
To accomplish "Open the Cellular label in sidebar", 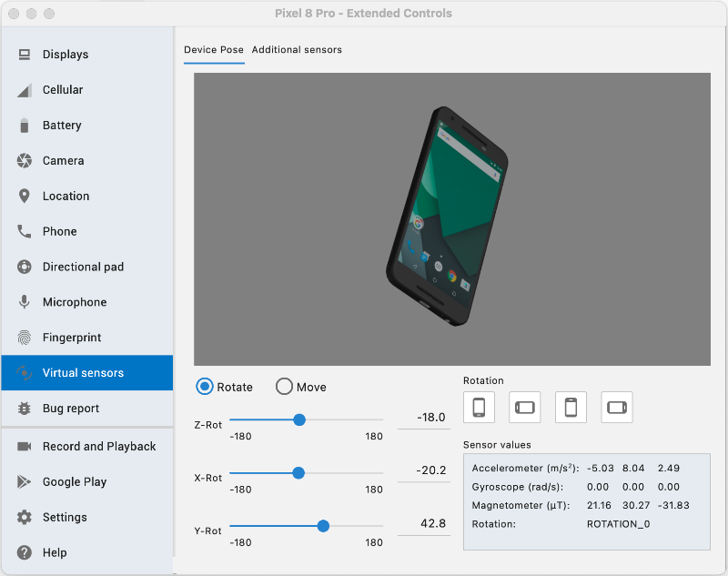I will coord(63,89).
